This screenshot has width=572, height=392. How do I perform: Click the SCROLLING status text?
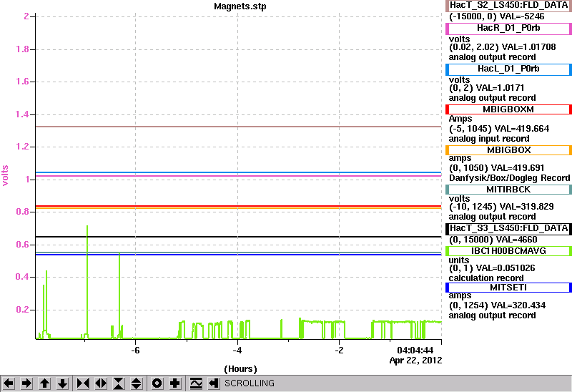pos(250,383)
